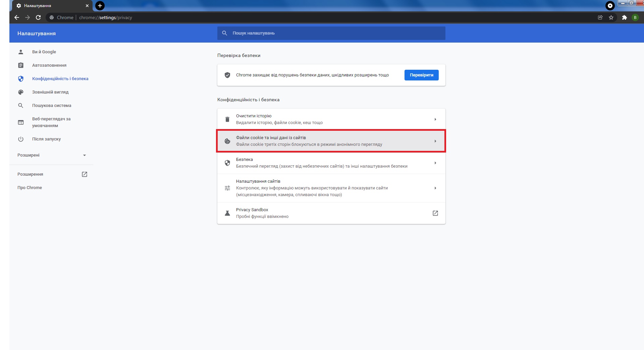Screen dimensions: 644x350
Task: Click the Розширення external link icon
Action: pyautogui.click(x=85, y=174)
